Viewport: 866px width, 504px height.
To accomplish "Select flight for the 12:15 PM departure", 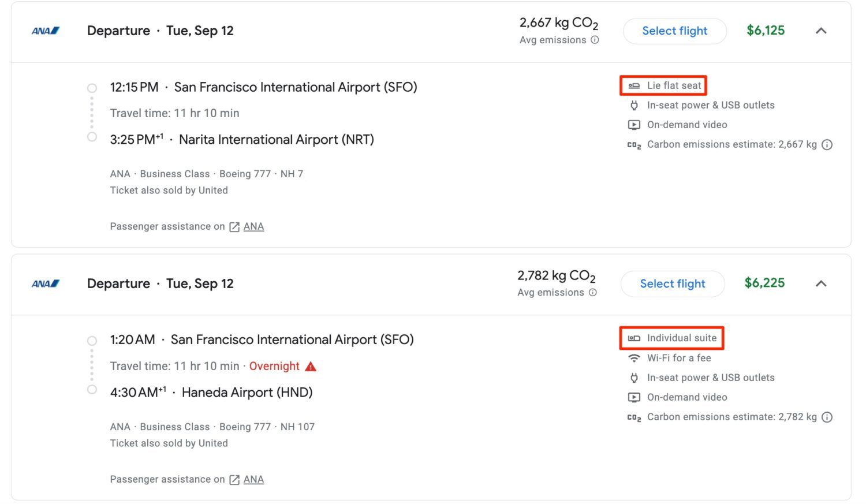I will 674,31.
